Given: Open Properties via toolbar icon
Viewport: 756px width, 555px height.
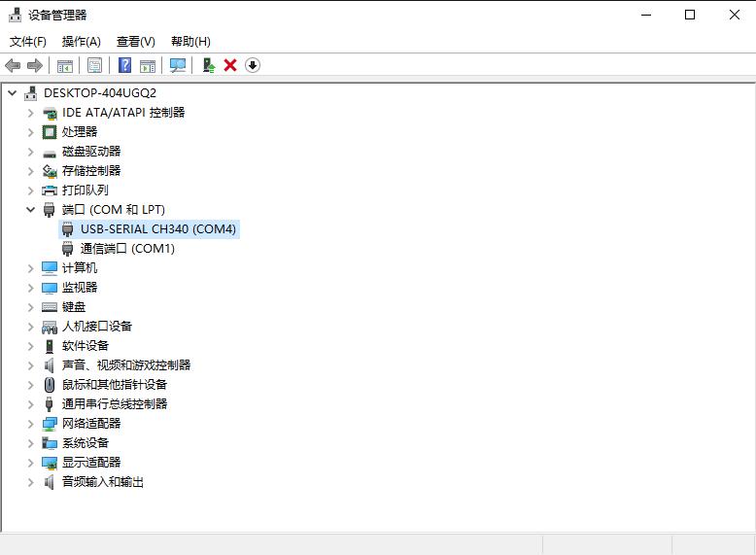Looking at the screenshot, I should tap(94, 65).
